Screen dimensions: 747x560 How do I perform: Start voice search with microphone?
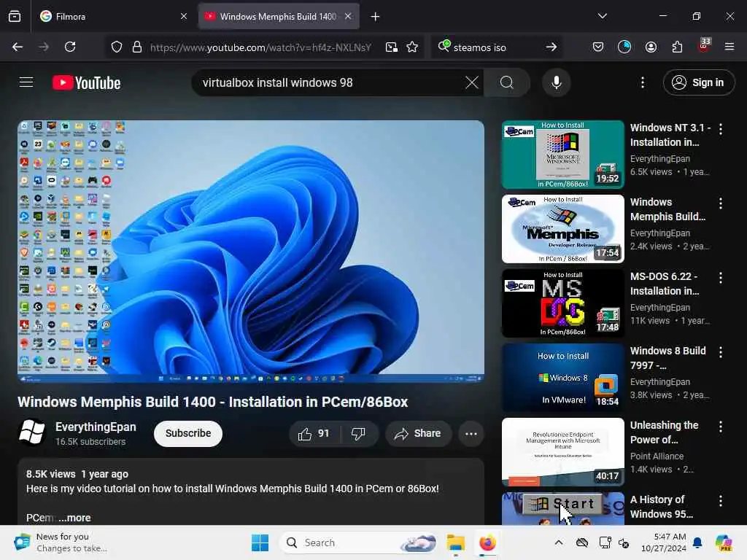[557, 82]
